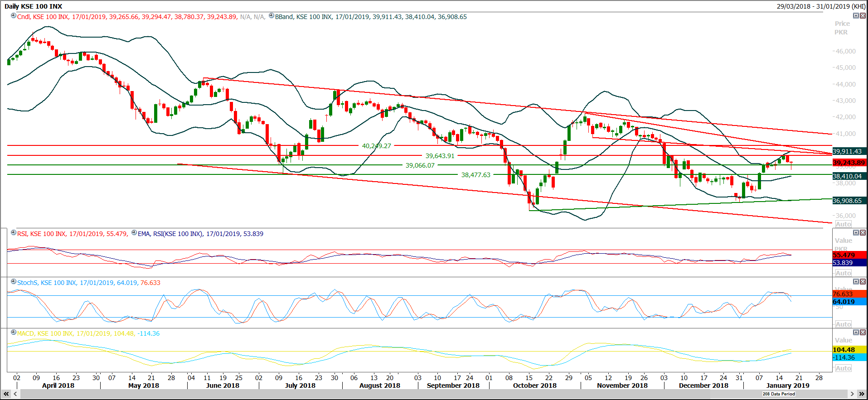The height and width of the screenshot is (400, 868).
Task: Click the BBand series icon
Action: [272, 16]
